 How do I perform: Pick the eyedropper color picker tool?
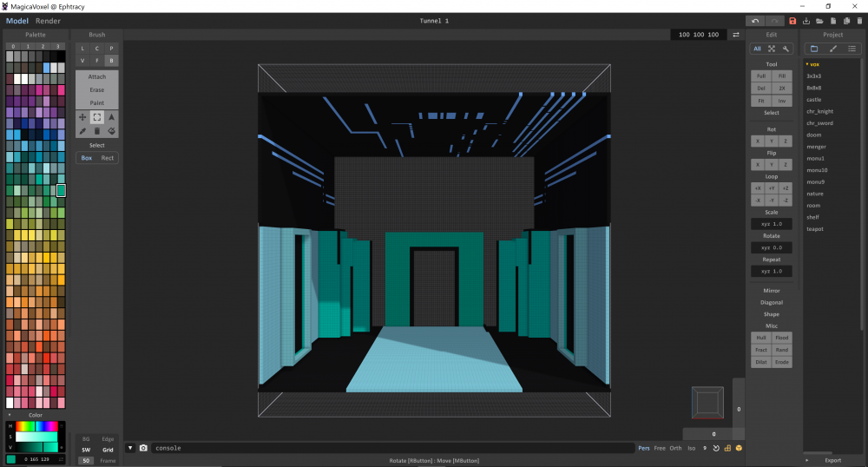pyautogui.click(x=82, y=131)
